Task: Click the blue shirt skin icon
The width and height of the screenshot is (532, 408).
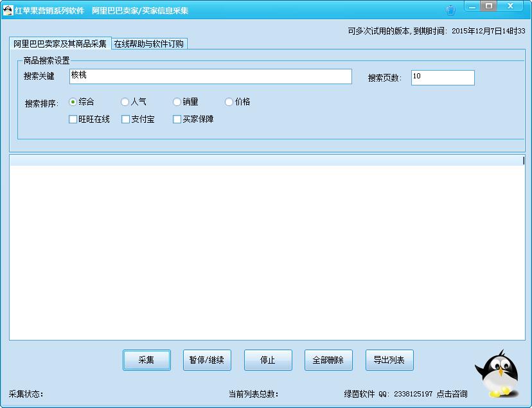Action: click(450, 10)
